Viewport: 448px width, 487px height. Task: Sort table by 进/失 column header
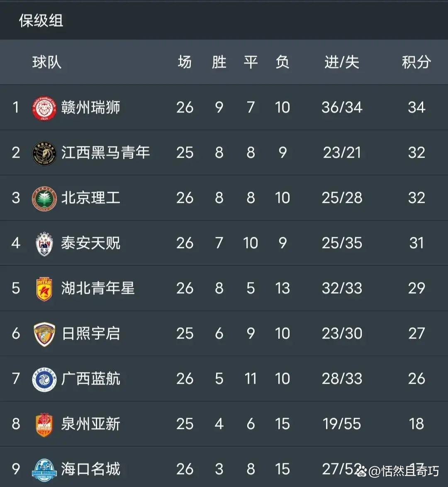[x=342, y=62]
